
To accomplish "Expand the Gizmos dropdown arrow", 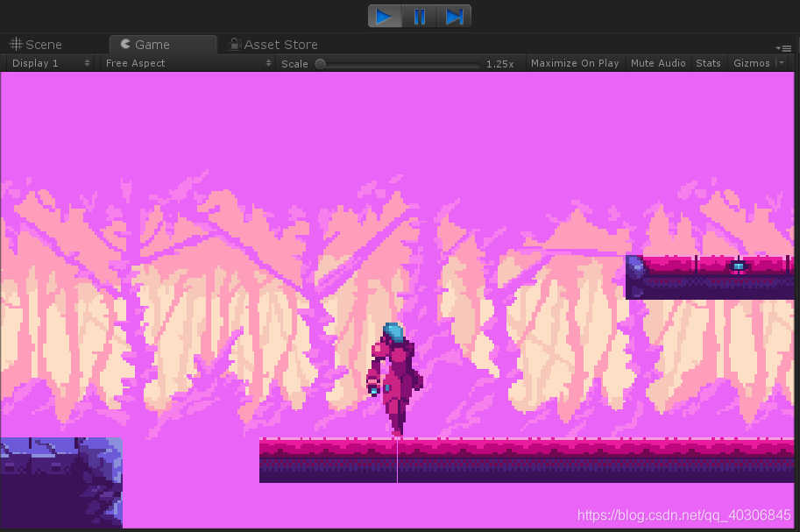I will (x=781, y=62).
